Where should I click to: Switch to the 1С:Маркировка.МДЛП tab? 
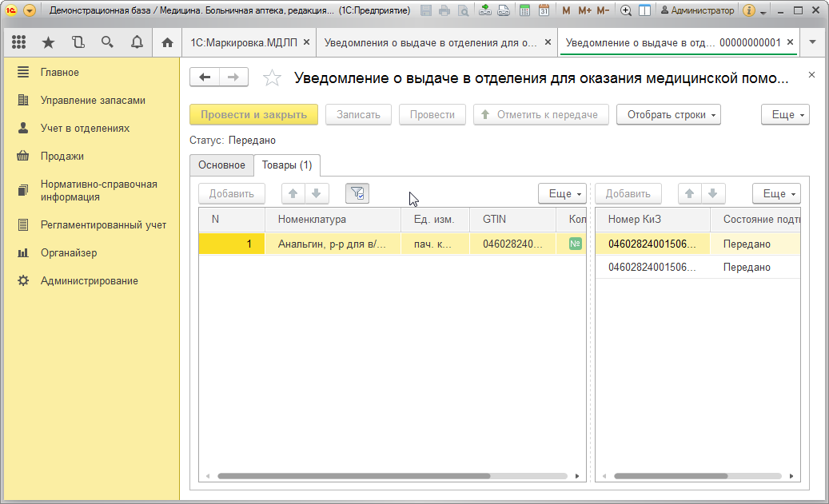pyautogui.click(x=243, y=43)
